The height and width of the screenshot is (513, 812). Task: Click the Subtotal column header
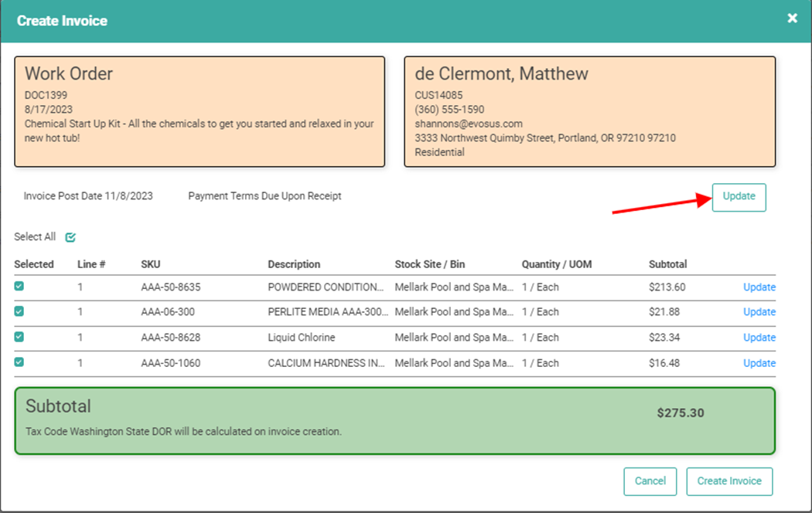(667, 264)
